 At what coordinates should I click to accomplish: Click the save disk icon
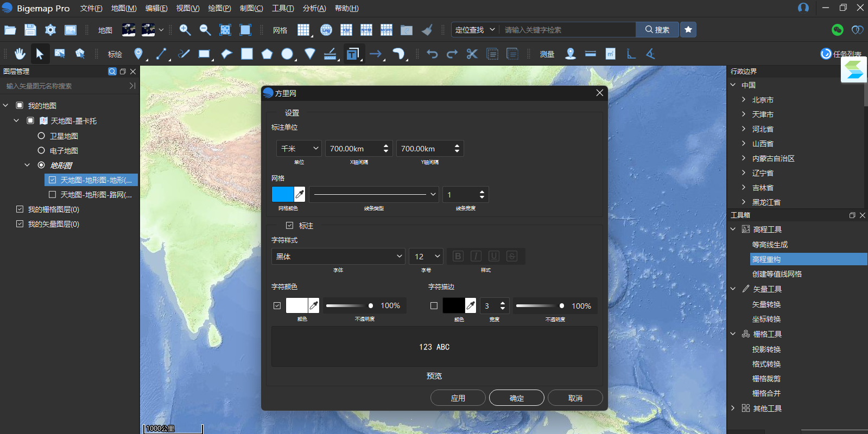30,30
